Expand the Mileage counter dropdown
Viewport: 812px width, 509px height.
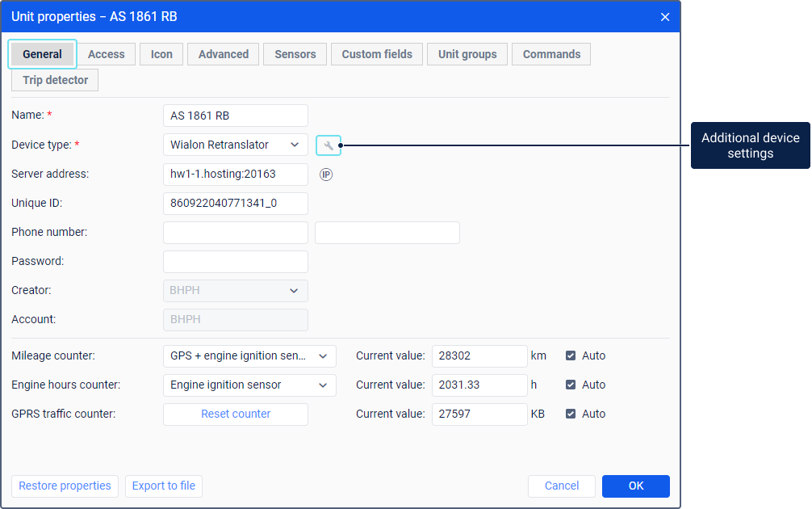[249, 356]
